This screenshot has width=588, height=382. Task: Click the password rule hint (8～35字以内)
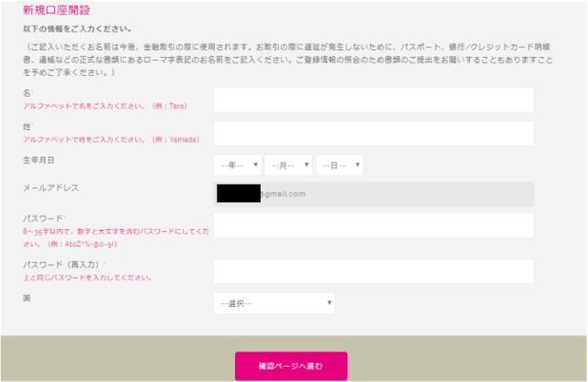click(116, 238)
